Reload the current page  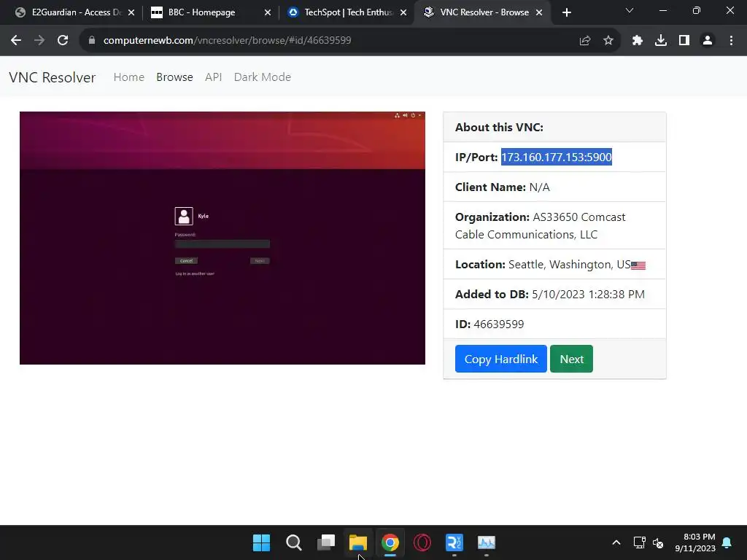63,41
